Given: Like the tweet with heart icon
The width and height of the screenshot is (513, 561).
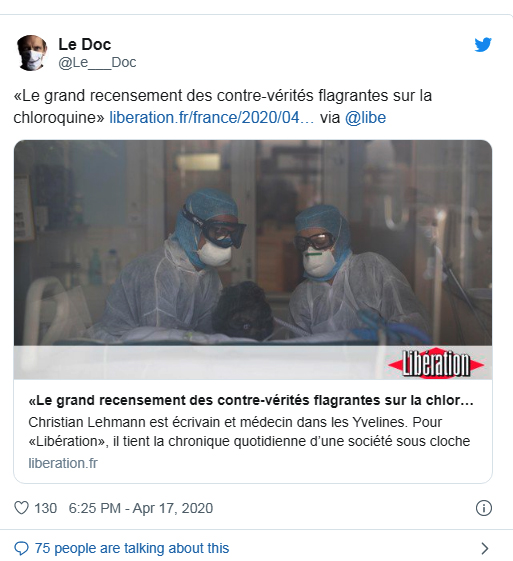Looking at the screenshot, I should tap(21, 508).
